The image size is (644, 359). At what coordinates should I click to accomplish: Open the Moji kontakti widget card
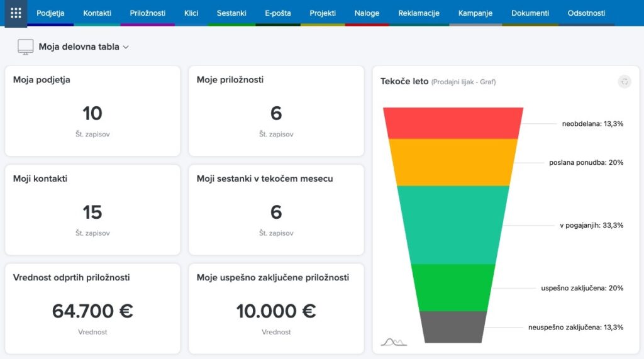click(92, 210)
